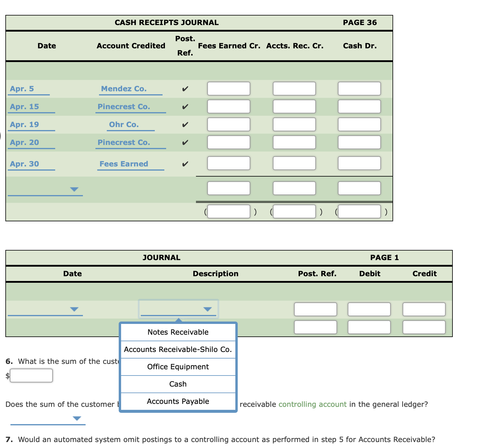Pick "Office Equipment" from the account list

click(x=178, y=367)
